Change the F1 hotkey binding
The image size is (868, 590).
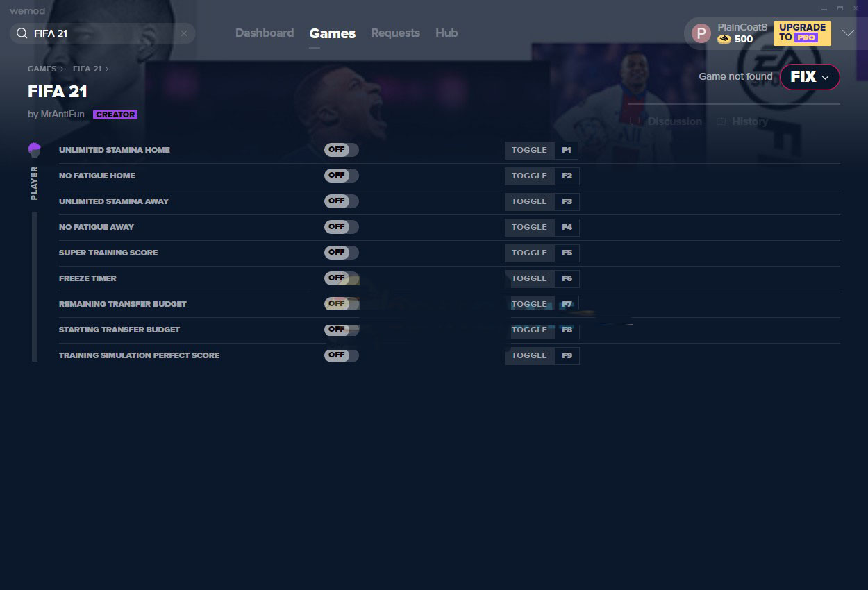click(x=567, y=150)
